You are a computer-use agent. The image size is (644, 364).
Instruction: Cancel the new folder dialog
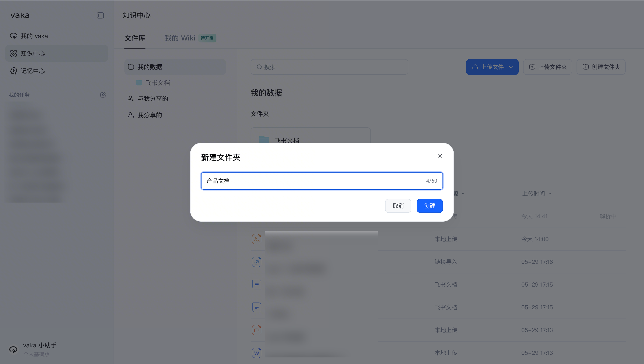coord(398,206)
